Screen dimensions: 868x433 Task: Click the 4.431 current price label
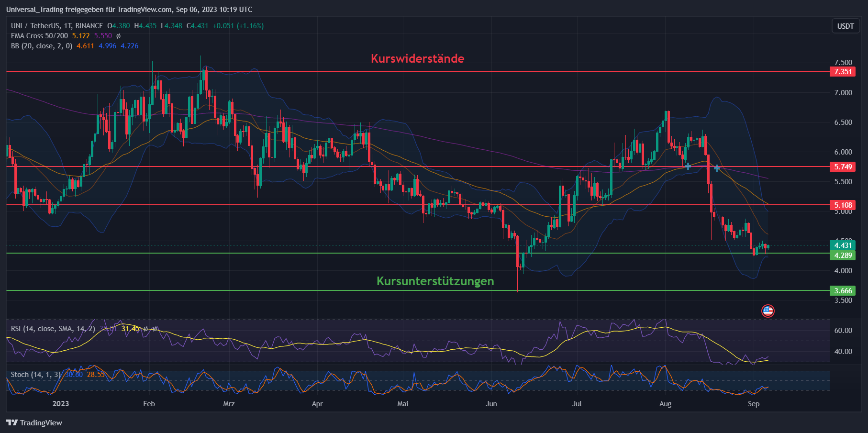(843, 245)
